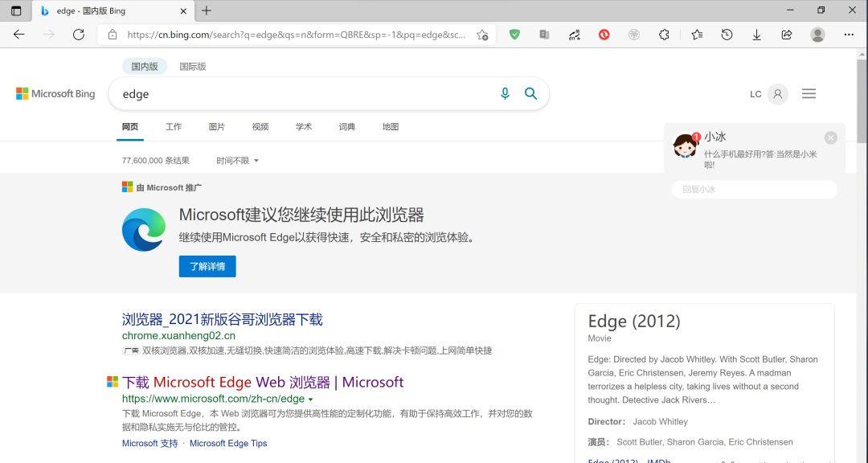
Task: Open the Microsoft Edge Tips link
Action: [x=227, y=443]
